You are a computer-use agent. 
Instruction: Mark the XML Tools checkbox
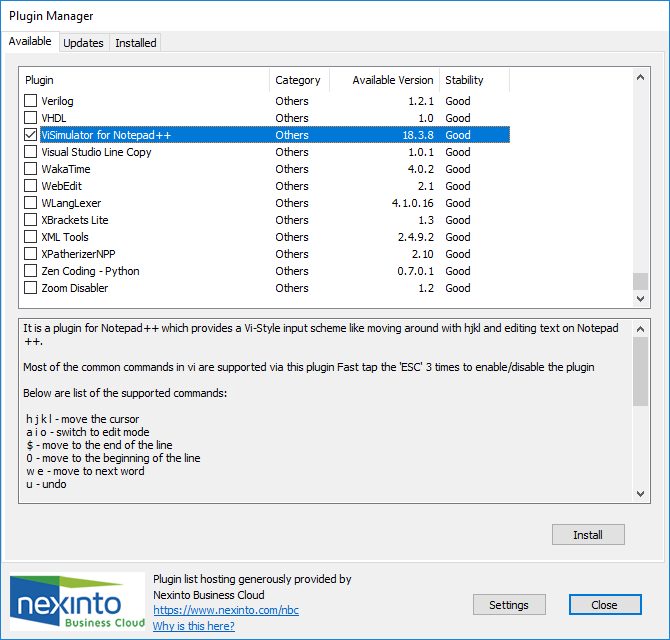[30, 237]
